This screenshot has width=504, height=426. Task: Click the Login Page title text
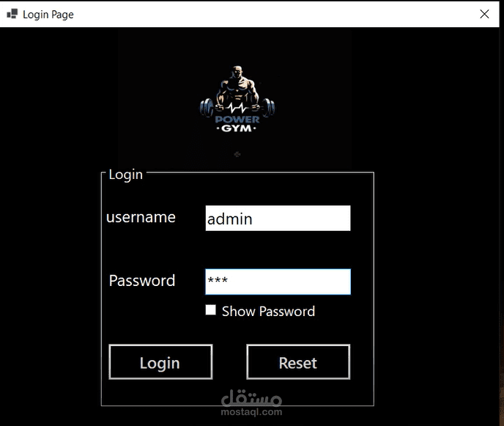coord(48,15)
